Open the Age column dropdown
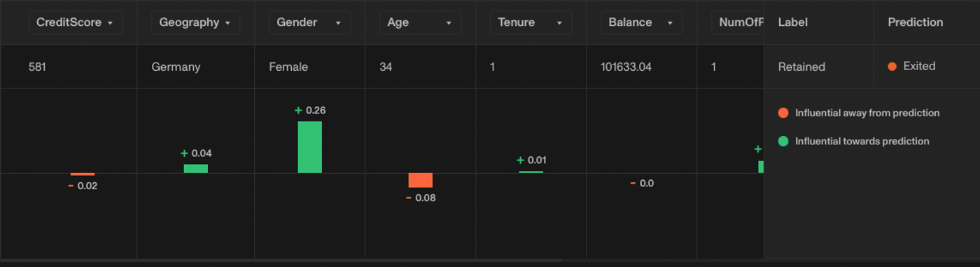980x267 pixels. point(420,22)
